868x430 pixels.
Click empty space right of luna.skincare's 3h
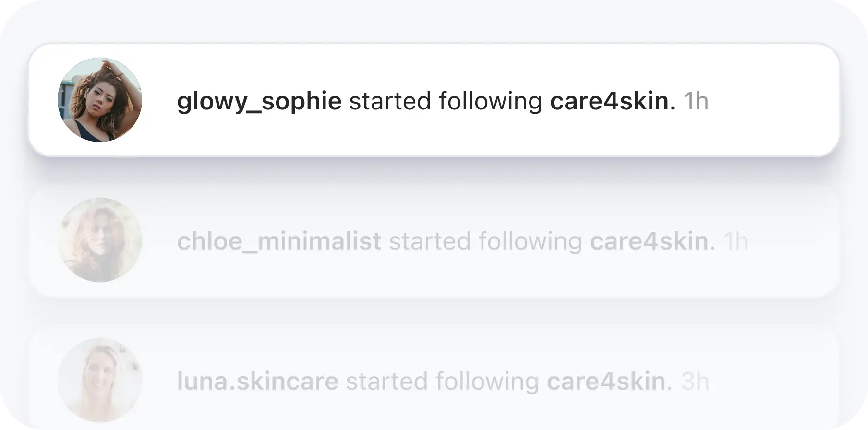(x=773, y=381)
